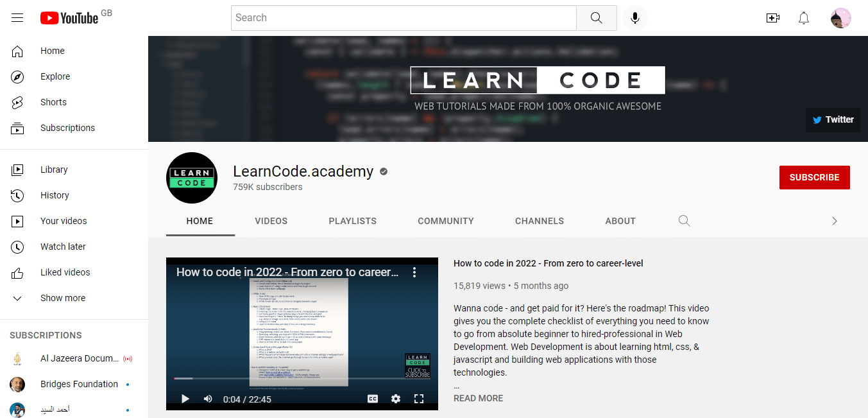This screenshot has height=418, width=868.
Task: Expand Show more in the sidebar
Action: (62, 298)
